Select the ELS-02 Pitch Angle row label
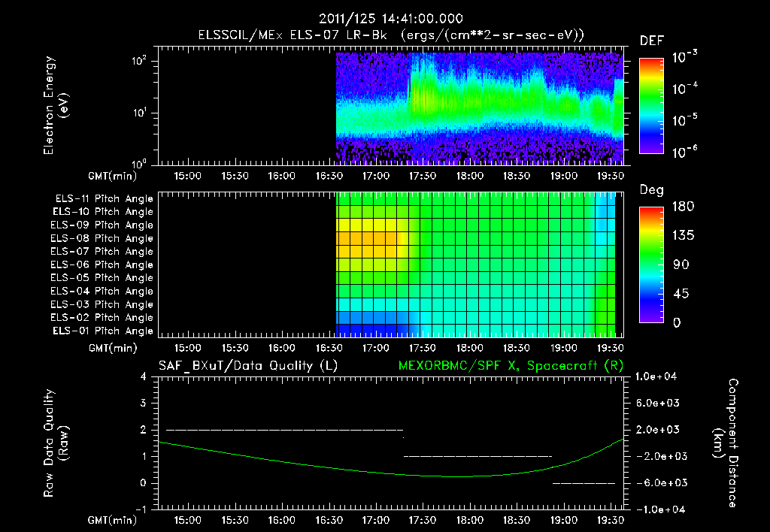The height and width of the screenshot is (532, 770). coord(102,318)
